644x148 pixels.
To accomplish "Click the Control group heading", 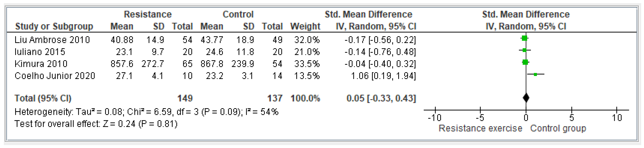I will pos(238,14).
